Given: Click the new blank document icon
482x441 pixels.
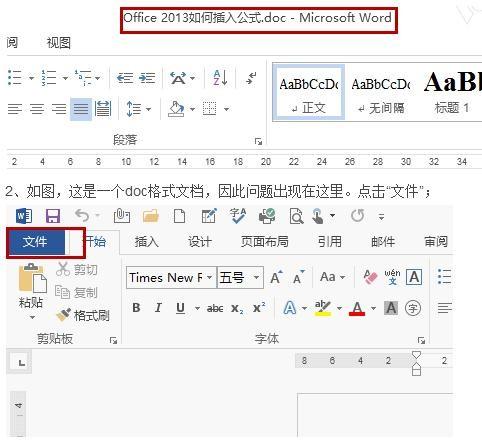Looking at the screenshot, I should (180, 216).
